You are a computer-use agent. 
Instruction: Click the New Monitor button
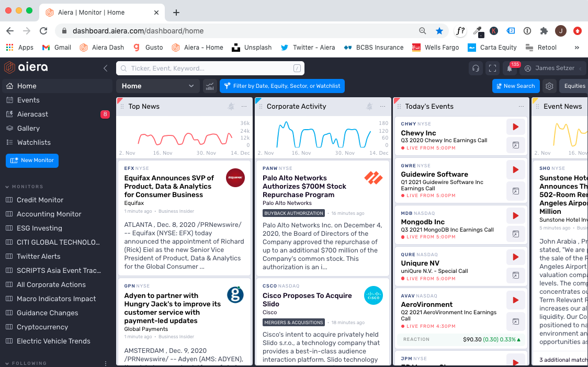(x=32, y=160)
